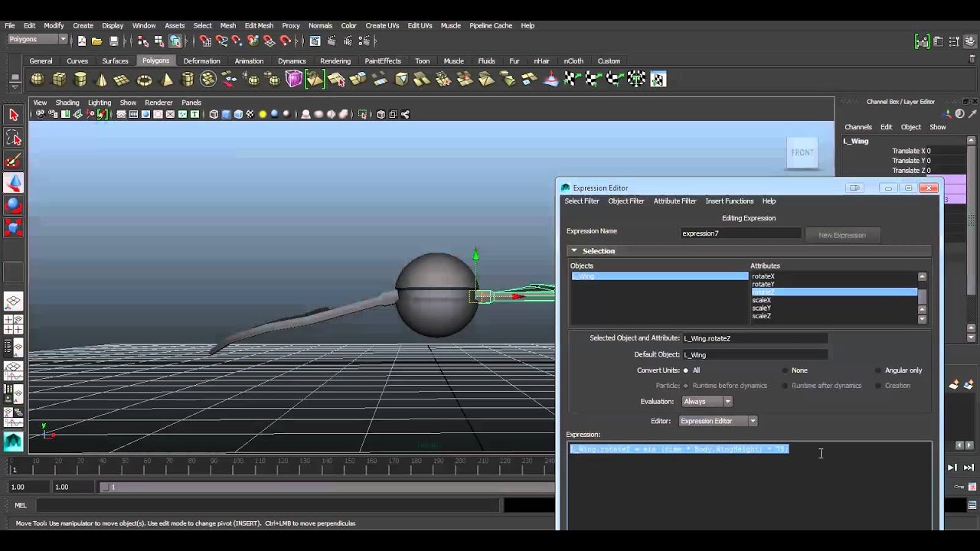Open Help menu in Expression Editor
Screen dimensions: 980x551
769,201
